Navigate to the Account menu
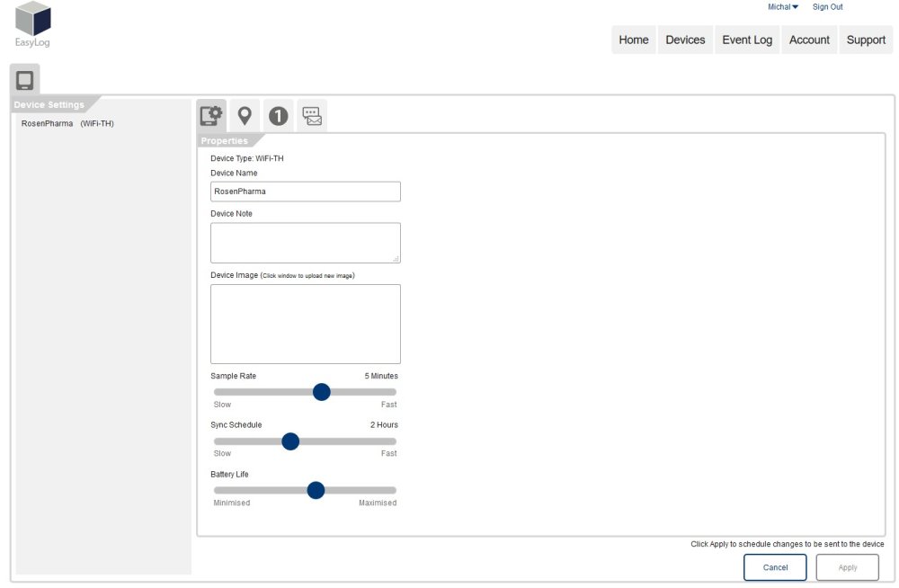Screen dimensions: 899x588 809,40
